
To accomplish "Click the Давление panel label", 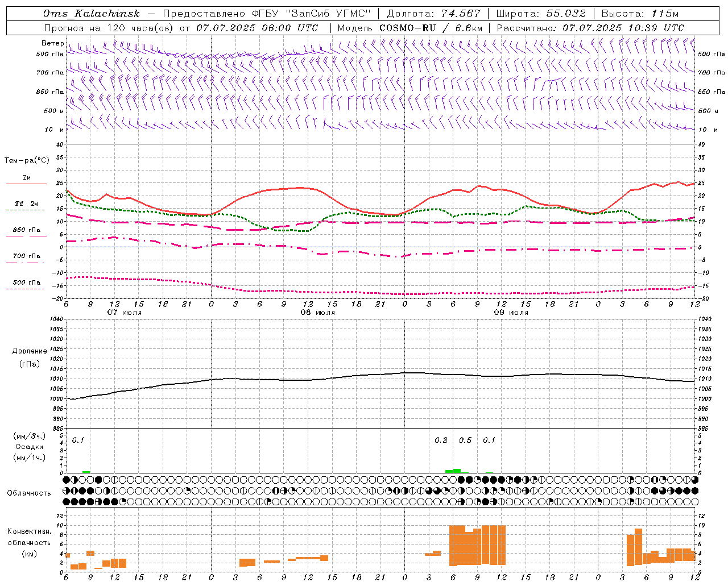I will pyautogui.click(x=30, y=351).
